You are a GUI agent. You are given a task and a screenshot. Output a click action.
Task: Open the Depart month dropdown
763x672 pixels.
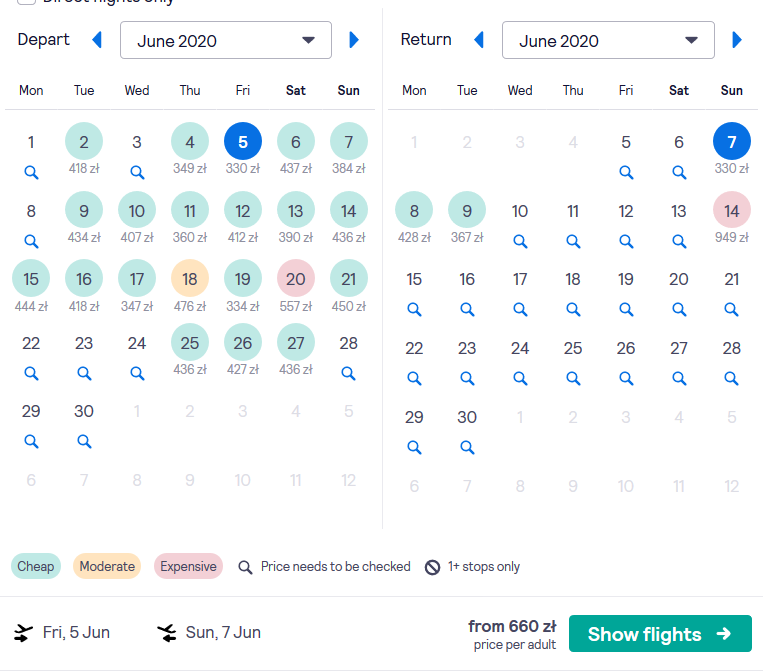tap(226, 40)
